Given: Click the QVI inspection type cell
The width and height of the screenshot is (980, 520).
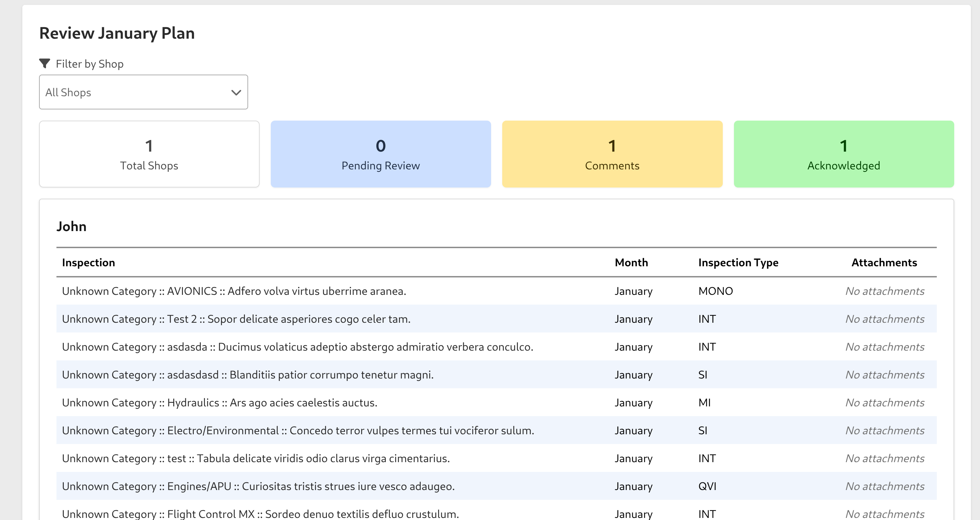Looking at the screenshot, I should click(707, 486).
